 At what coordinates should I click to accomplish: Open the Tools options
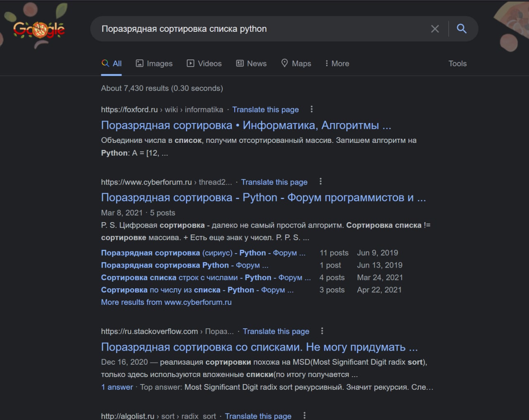coord(458,64)
